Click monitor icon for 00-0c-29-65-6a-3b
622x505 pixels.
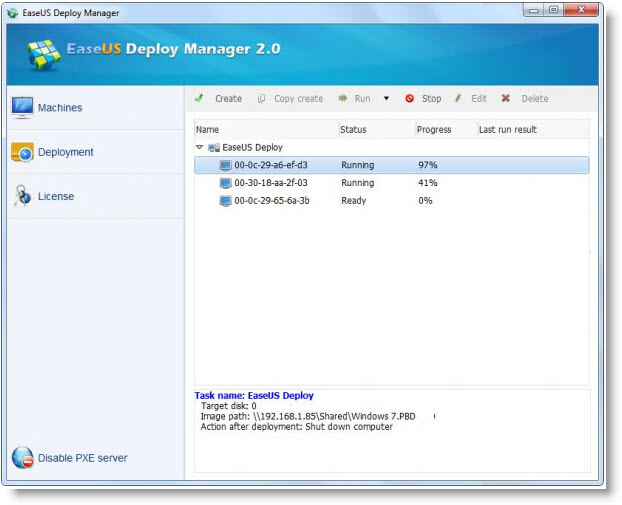coord(225,201)
